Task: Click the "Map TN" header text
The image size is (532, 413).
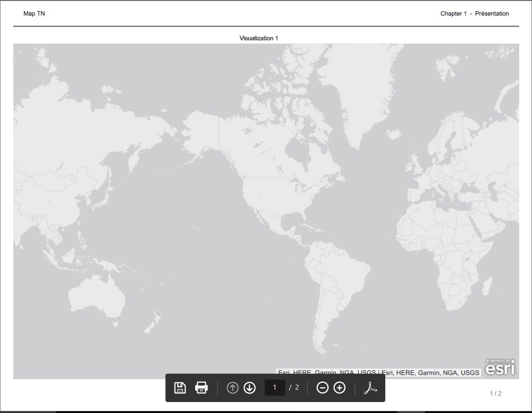Action: pos(34,14)
